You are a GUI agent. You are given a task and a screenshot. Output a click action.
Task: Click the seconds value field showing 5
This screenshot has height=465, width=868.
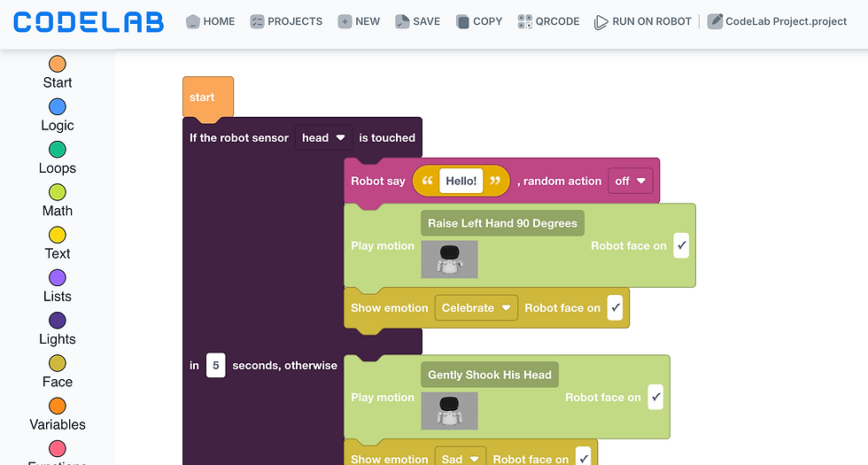pyautogui.click(x=216, y=365)
